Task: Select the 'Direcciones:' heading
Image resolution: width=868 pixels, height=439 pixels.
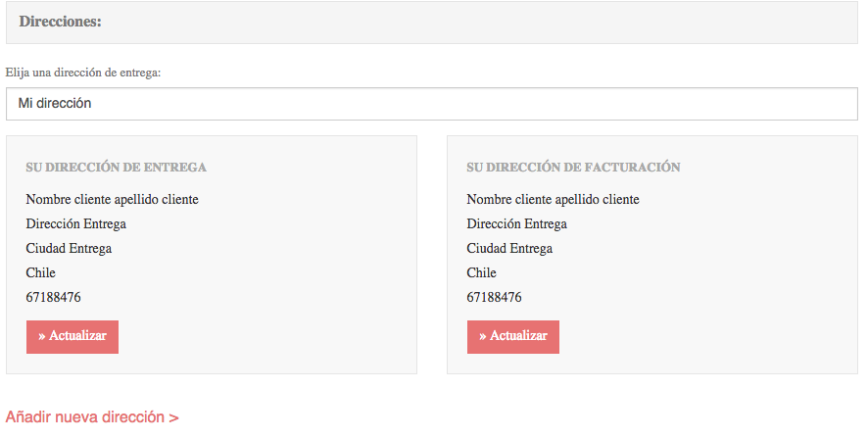Action: 61,22
